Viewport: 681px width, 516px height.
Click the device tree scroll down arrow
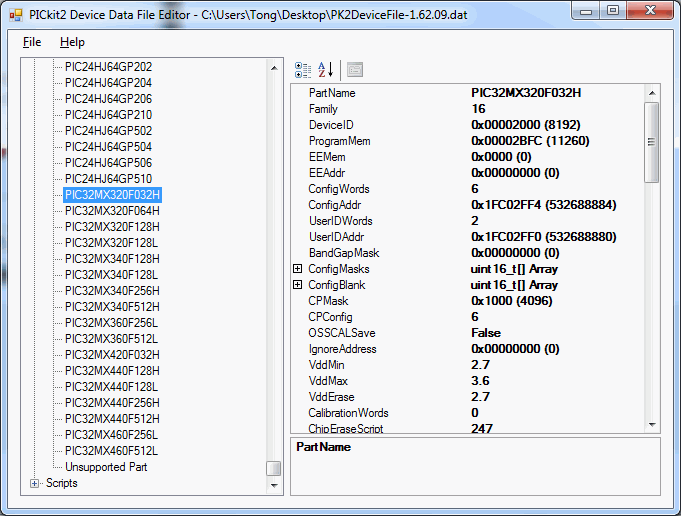[x=274, y=485]
